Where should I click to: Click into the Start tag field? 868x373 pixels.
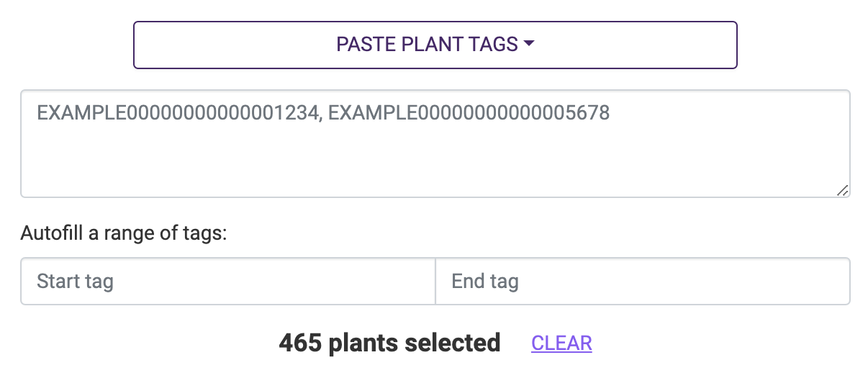coord(227,281)
